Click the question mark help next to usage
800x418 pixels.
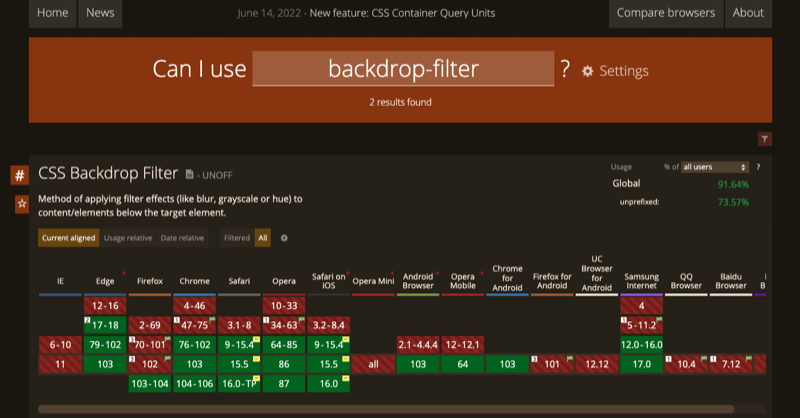[x=758, y=166]
